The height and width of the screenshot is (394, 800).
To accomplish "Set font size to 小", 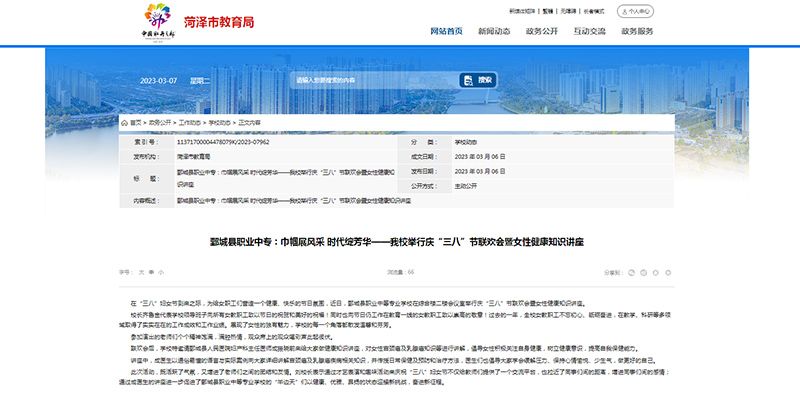I will pos(161,273).
